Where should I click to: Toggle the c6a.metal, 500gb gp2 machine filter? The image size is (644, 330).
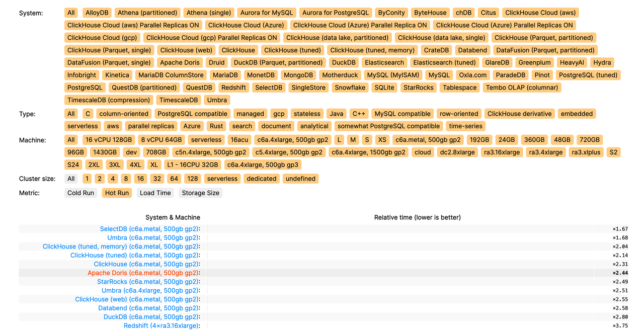[x=428, y=140]
